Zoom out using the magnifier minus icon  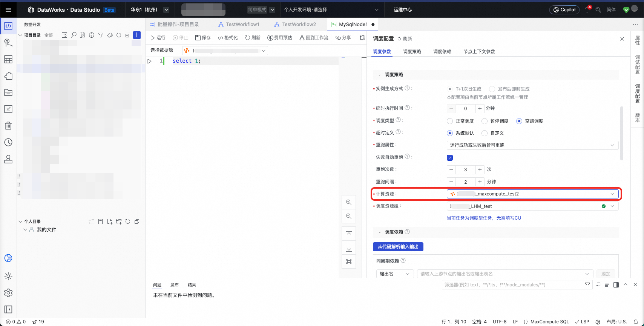[349, 216]
